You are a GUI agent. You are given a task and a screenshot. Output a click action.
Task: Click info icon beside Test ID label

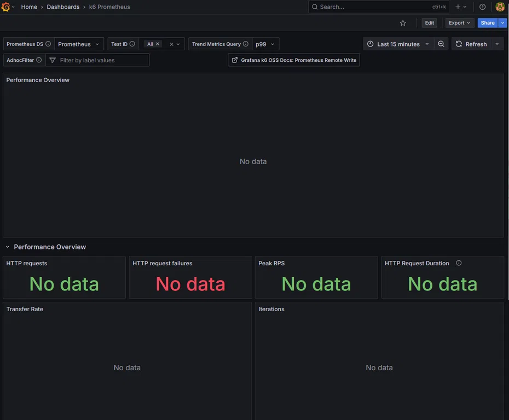click(132, 44)
